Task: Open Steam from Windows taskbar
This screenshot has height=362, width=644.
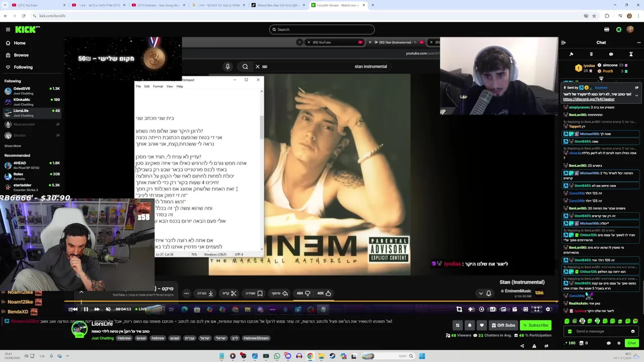Action: click(x=332, y=356)
